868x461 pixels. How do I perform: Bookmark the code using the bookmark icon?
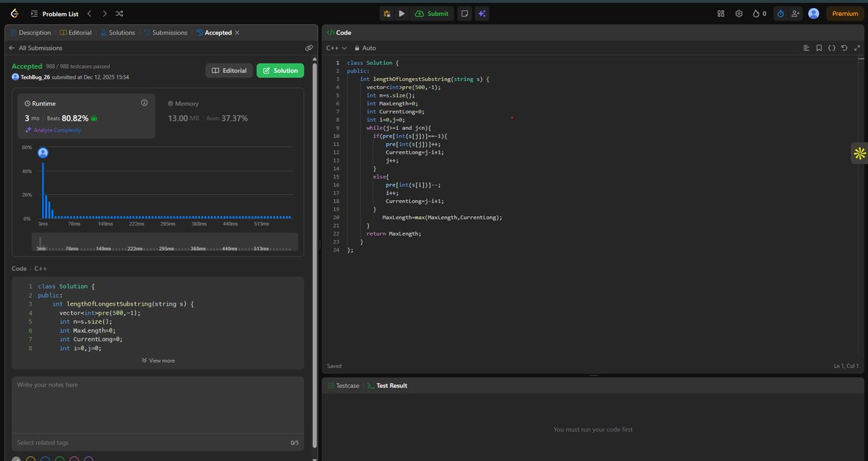pos(818,48)
